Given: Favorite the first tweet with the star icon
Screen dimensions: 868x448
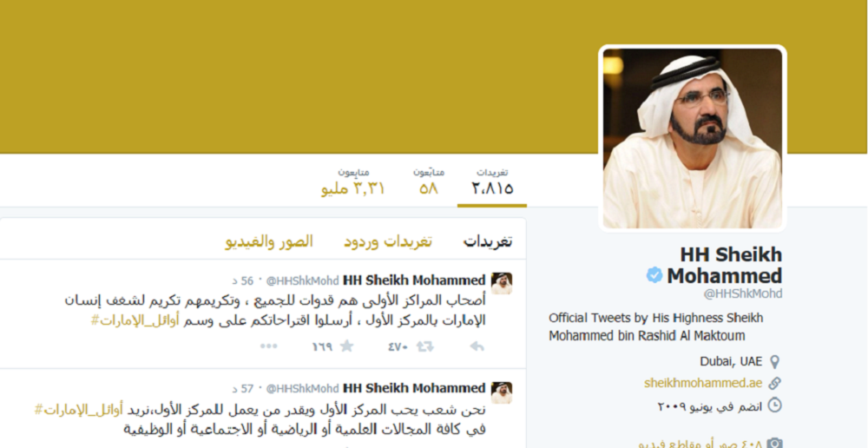Looking at the screenshot, I should click(x=346, y=346).
